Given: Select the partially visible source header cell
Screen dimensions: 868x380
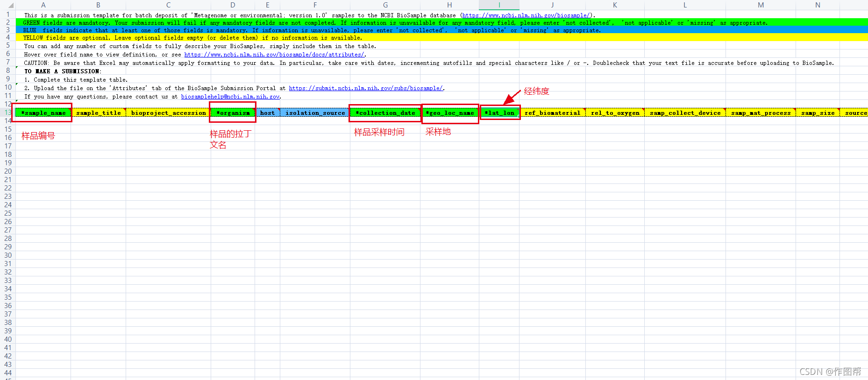Looking at the screenshot, I should 854,113.
